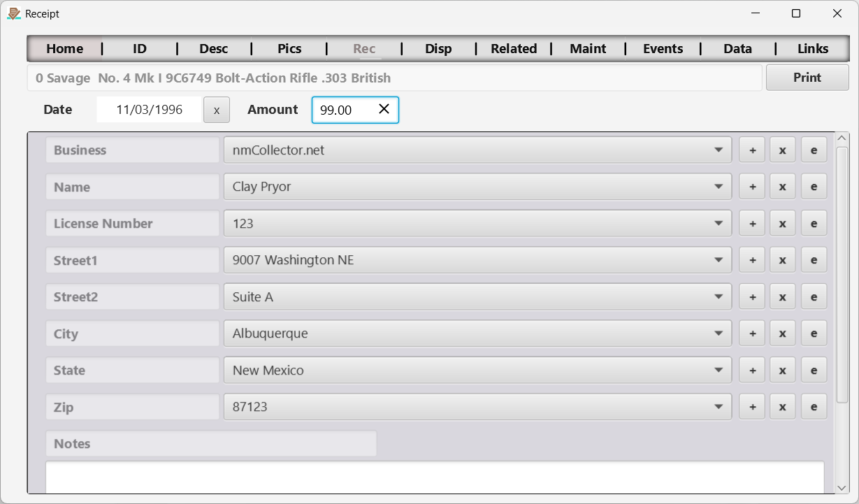Switch to the Pics tab

point(289,48)
